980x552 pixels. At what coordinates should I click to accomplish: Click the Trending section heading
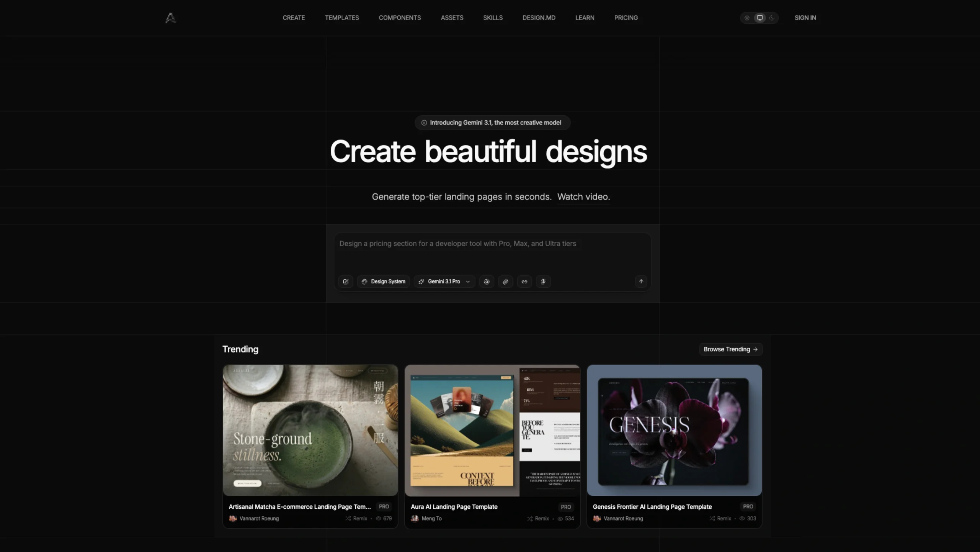coord(240,349)
